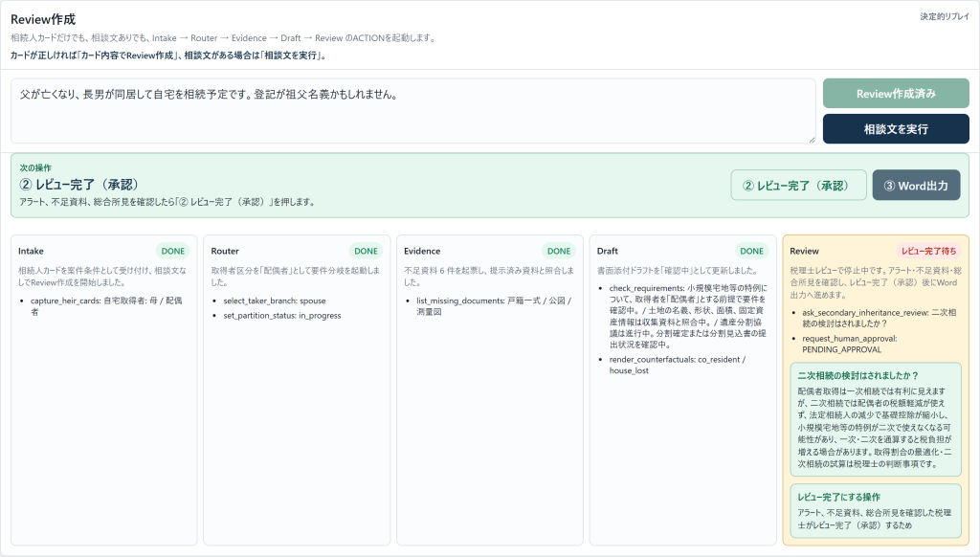Click the 決定的リプレイ label
This screenshot has width=980, height=557.
coord(945,17)
